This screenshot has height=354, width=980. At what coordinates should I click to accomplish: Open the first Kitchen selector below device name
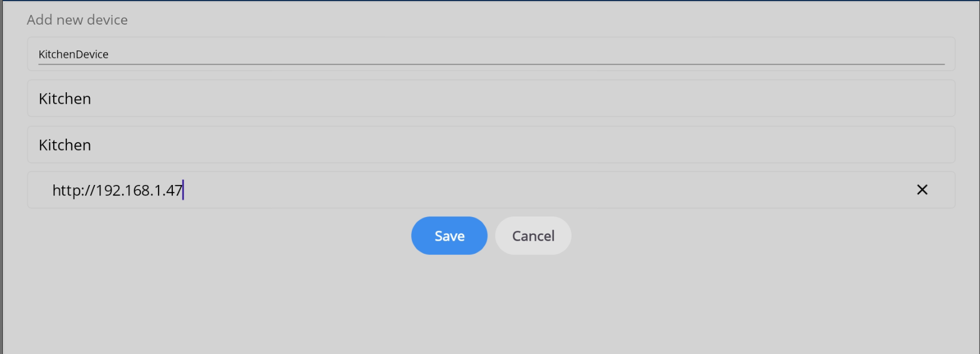[491, 99]
